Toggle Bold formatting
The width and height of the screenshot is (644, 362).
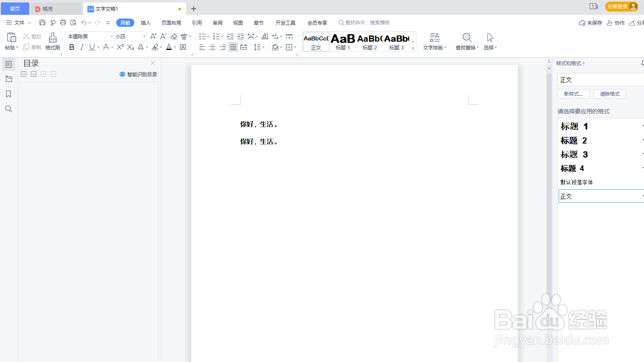[x=72, y=47]
